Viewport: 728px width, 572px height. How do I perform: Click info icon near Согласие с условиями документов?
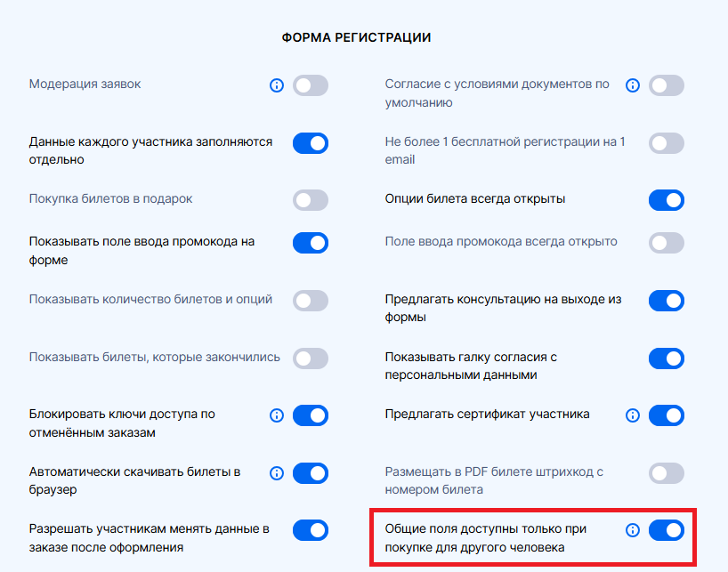(633, 85)
